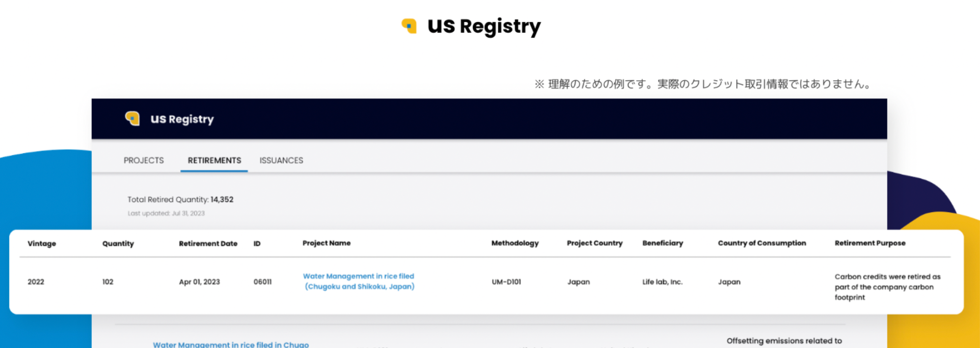The image size is (980, 348).
Task: Click the ID column header
Action: [257, 243]
